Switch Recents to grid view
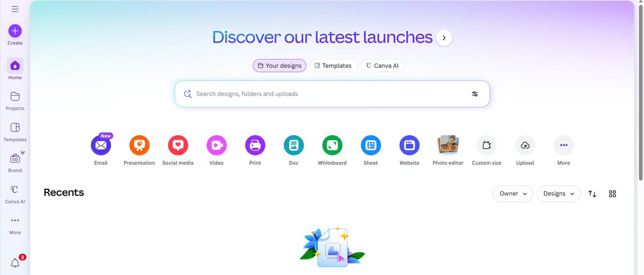Viewport: 644px width, 275px height. coord(613,194)
